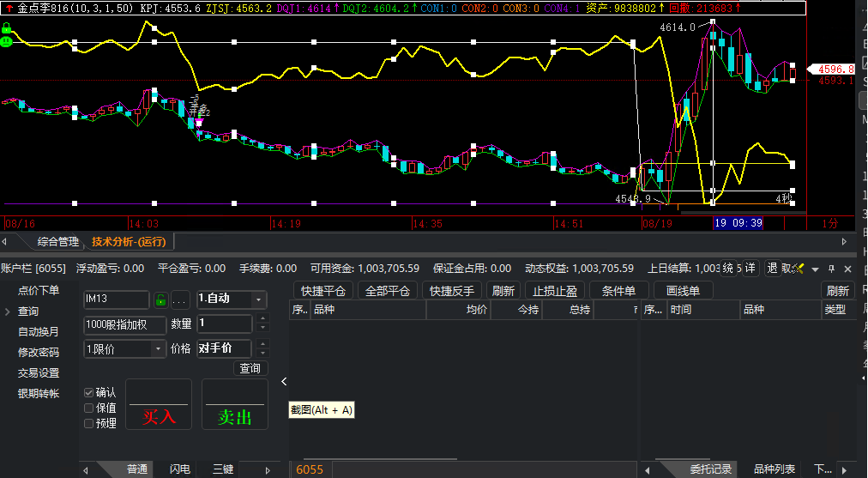Select the 三键 order tab
Image resolution: width=868 pixels, height=478 pixels.
[223, 469]
